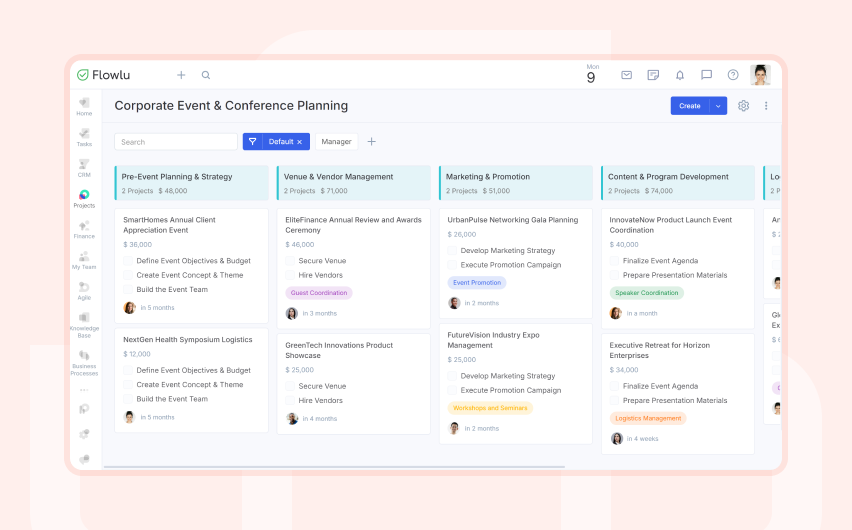The height and width of the screenshot is (530, 852).
Task: Click the funnel filter icon
Action: pyautogui.click(x=253, y=142)
